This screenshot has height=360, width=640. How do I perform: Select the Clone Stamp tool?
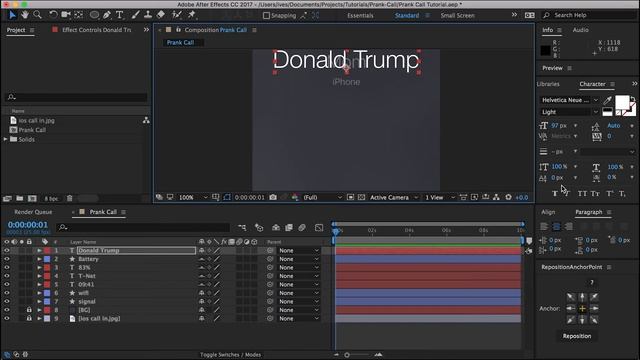[x=148, y=15]
